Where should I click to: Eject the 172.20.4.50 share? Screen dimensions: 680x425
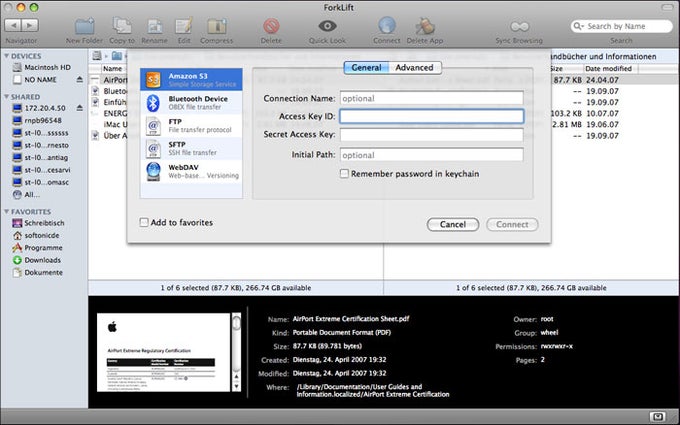(x=79, y=108)
